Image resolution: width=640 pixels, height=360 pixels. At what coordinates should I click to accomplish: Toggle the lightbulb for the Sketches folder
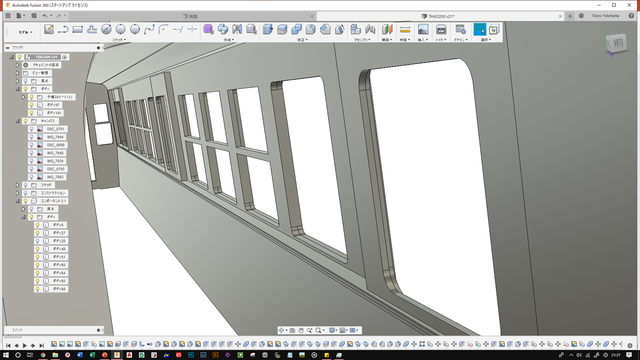pos(25,185)
